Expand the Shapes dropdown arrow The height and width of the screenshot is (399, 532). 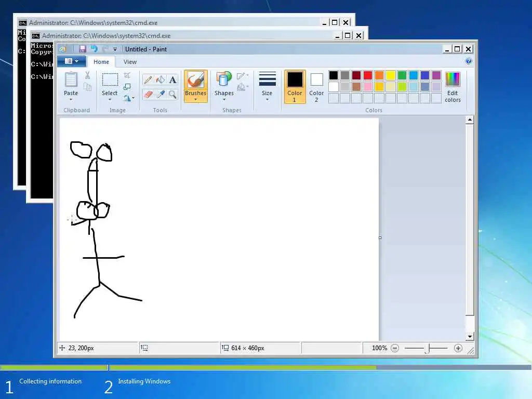click(x=224, y=100)
